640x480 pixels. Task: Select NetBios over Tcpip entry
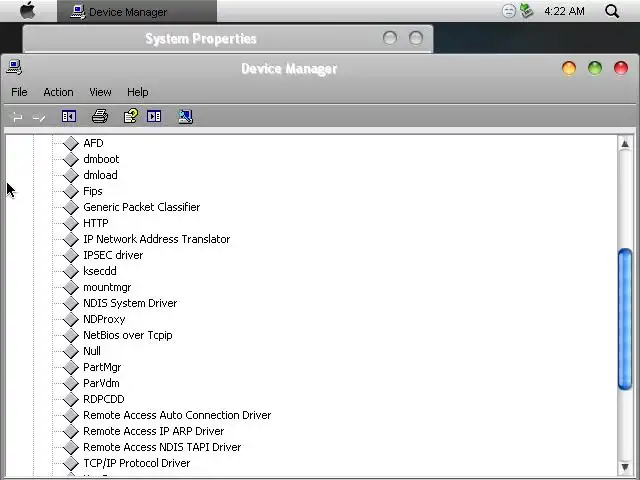(128, 335)
